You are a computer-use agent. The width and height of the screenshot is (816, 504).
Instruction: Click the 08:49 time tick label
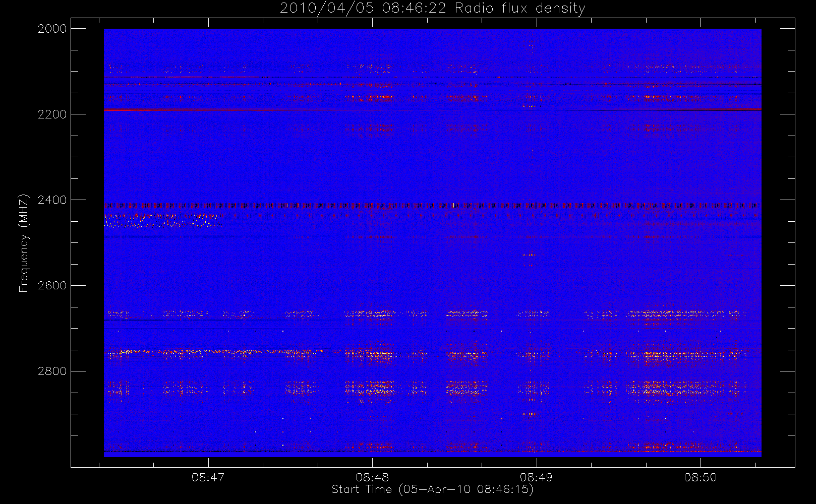[x=536, y=477]
